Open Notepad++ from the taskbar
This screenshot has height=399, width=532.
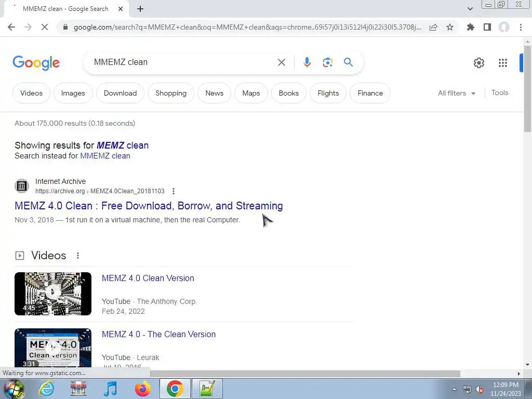[207, 389]
